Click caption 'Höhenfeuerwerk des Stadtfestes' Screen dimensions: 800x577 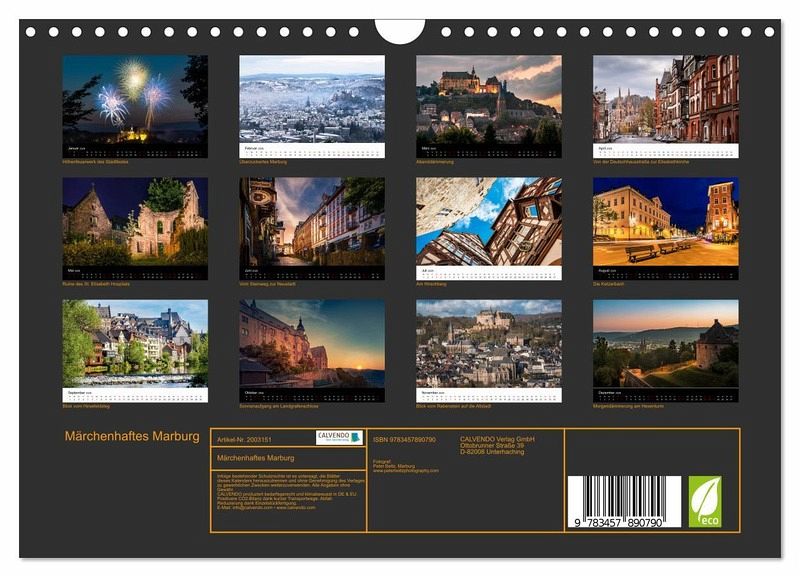click(x=95, y=162)
